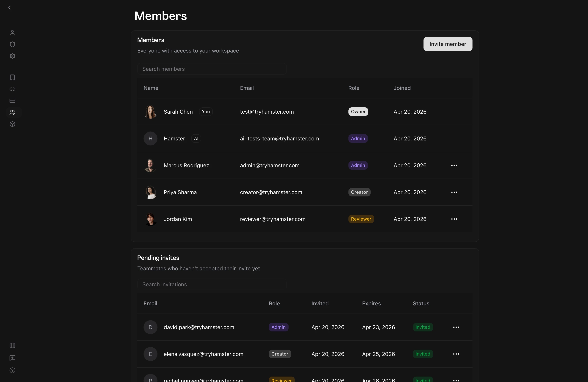588x382 pixels.
Task: Click the back arrow at top left
Action: [9, 8]
